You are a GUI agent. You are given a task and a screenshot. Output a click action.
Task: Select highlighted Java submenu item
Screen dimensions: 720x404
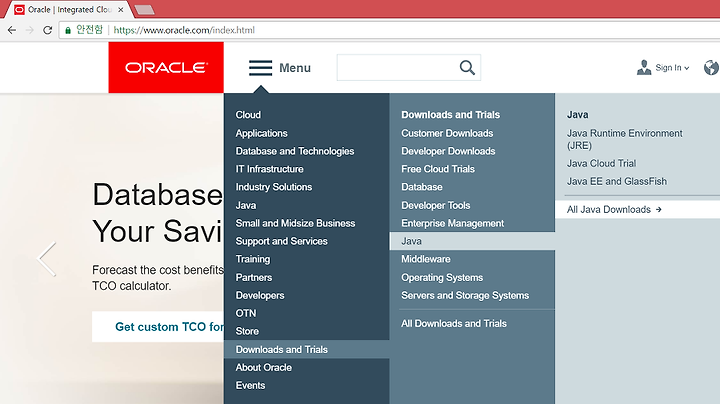(472, 241)
